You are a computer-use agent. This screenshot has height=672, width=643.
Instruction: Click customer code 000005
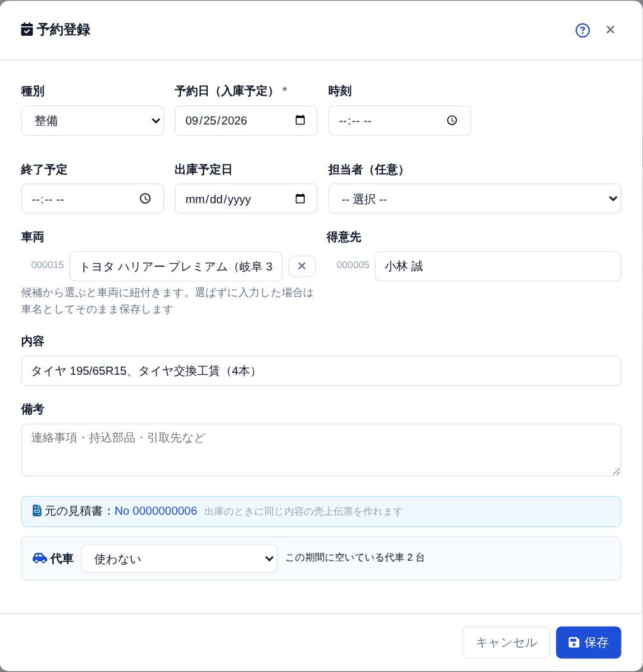[352, 265]
